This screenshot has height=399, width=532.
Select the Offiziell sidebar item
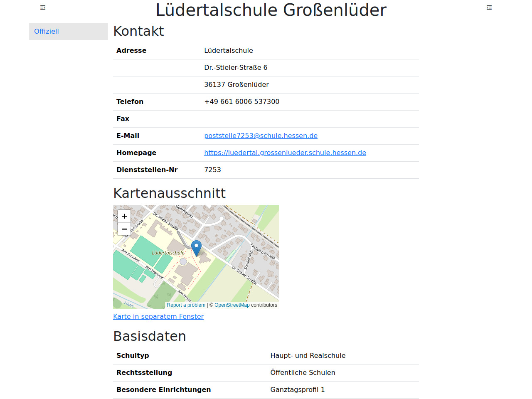click(x=47, y=32)
